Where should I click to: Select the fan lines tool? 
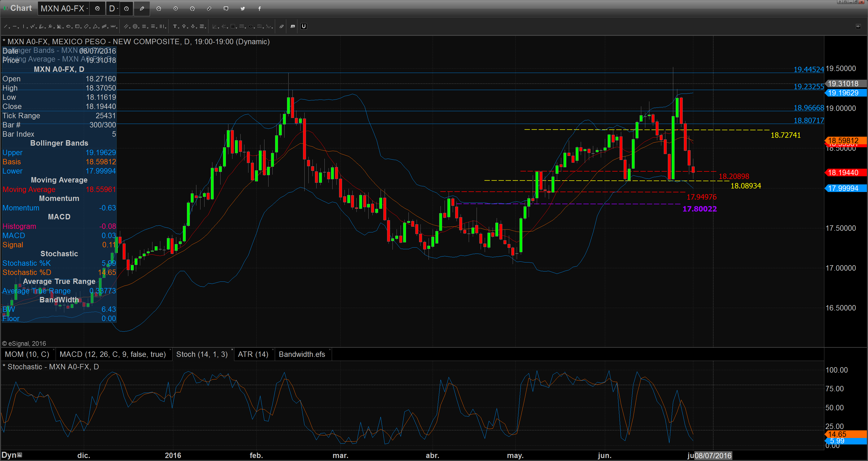point(41,26)
